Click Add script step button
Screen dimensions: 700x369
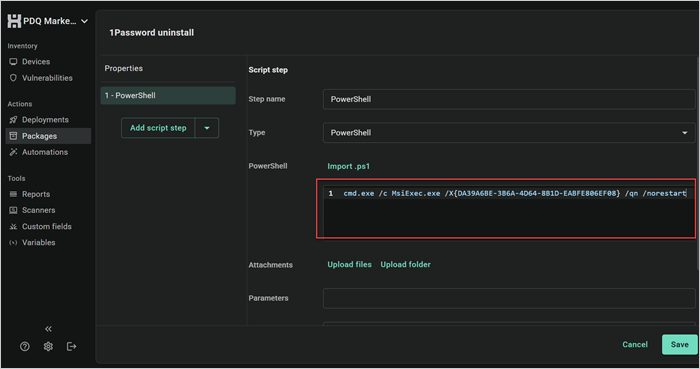[x=158, y=128]
